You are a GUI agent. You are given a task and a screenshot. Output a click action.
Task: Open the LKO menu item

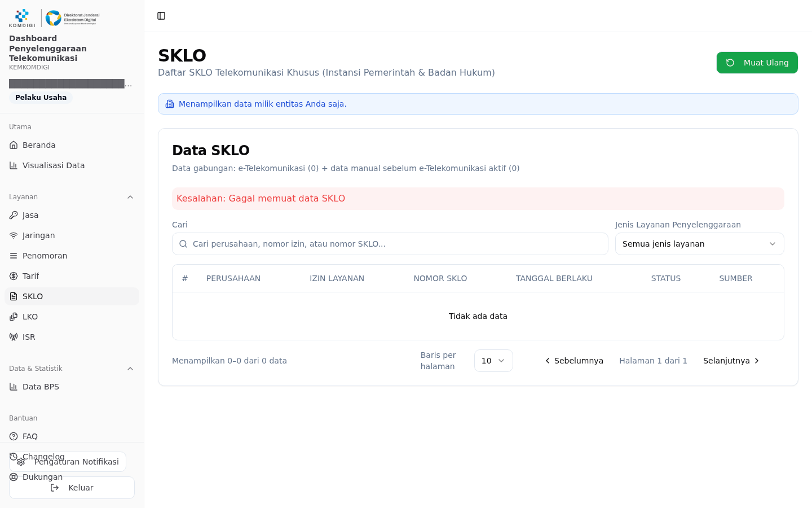[72, 317]
